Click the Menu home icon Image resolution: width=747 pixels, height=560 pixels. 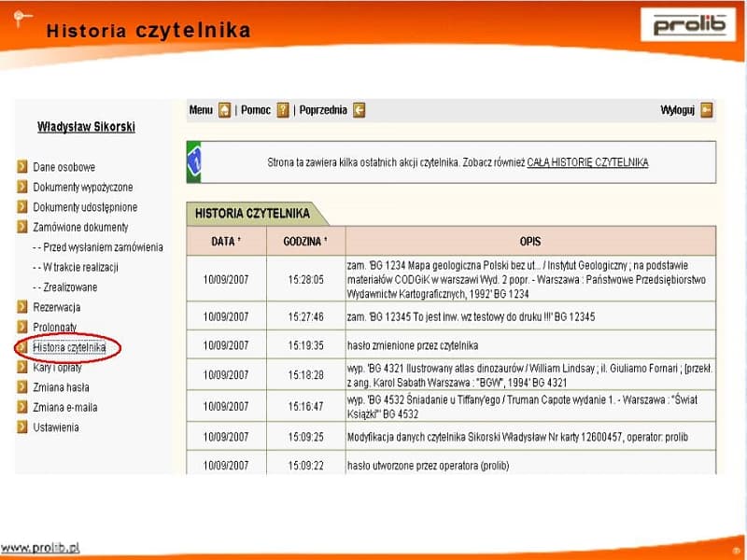pos(224,110)
